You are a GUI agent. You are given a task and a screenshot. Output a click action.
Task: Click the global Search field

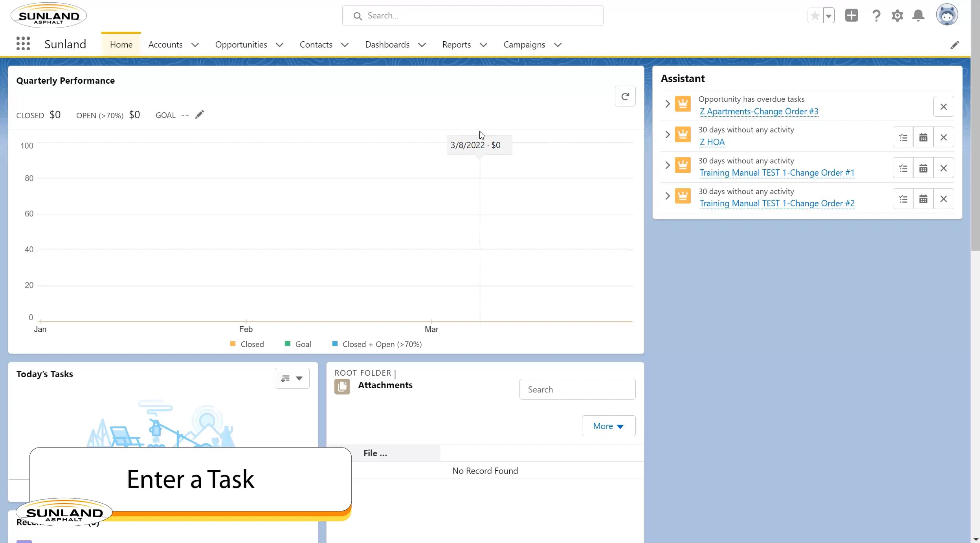[473, 16]
